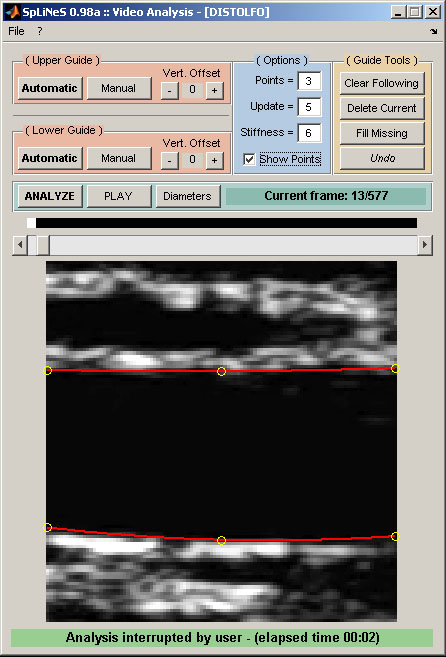Click the Fill Missing button
Image resolution: width=446 pixels, height=657 pixels.
(382, 134)
